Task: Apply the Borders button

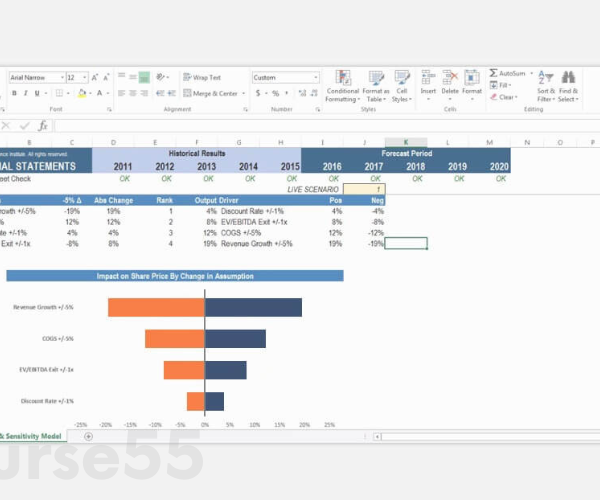Action: (59, 93)
